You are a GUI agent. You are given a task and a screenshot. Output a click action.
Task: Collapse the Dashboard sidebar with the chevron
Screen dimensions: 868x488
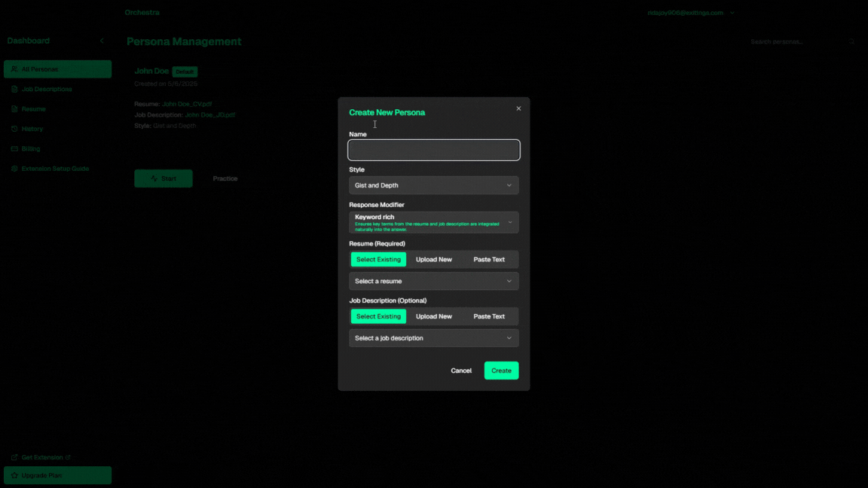pyautogui.click(x=102, y=41)
